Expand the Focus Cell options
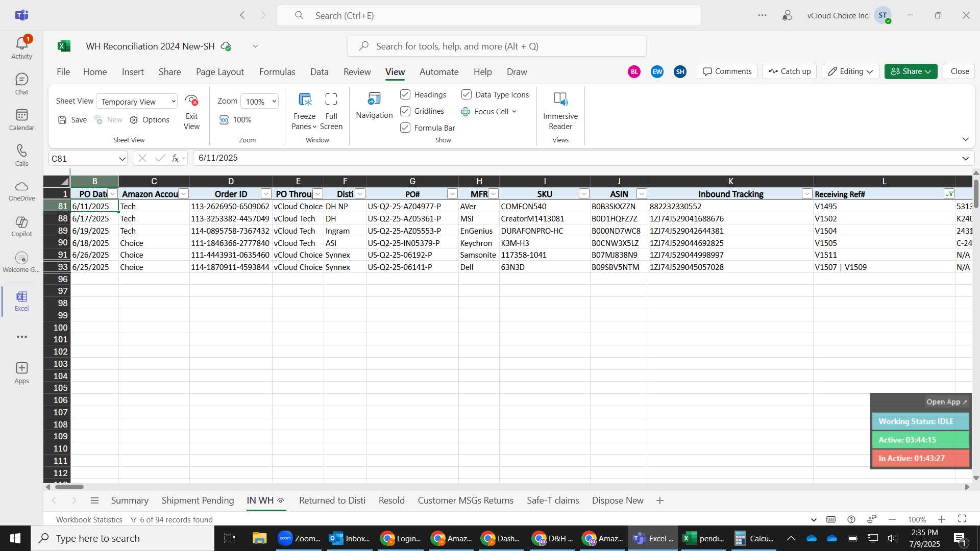 514,112
